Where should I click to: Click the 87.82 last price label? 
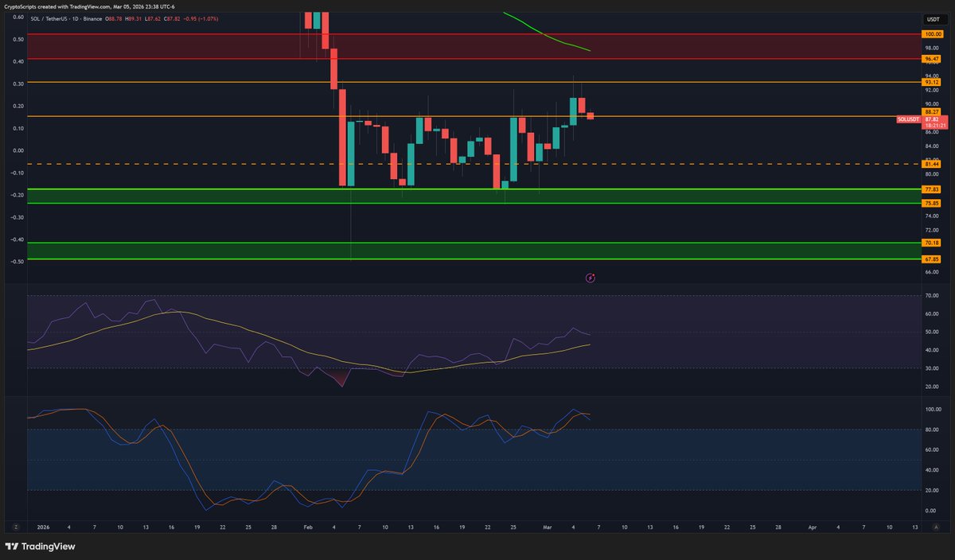[933, 119]
